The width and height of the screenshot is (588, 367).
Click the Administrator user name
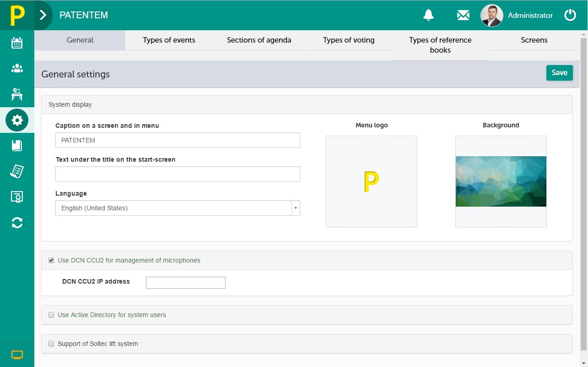point(530,16)
